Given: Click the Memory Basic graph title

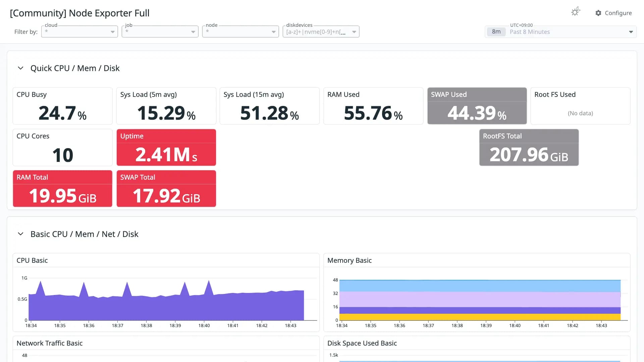Looking at the screenshot, I should coord(350,260).
